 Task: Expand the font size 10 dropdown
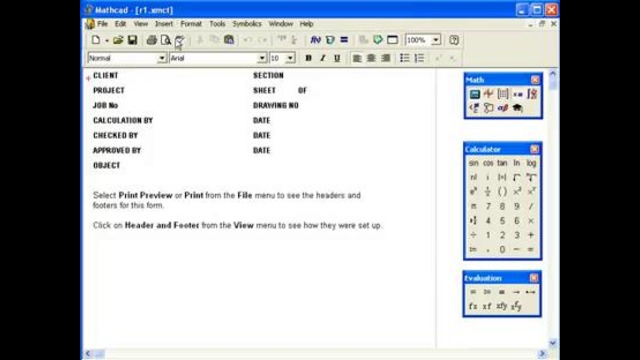click(x=290, y=58)
